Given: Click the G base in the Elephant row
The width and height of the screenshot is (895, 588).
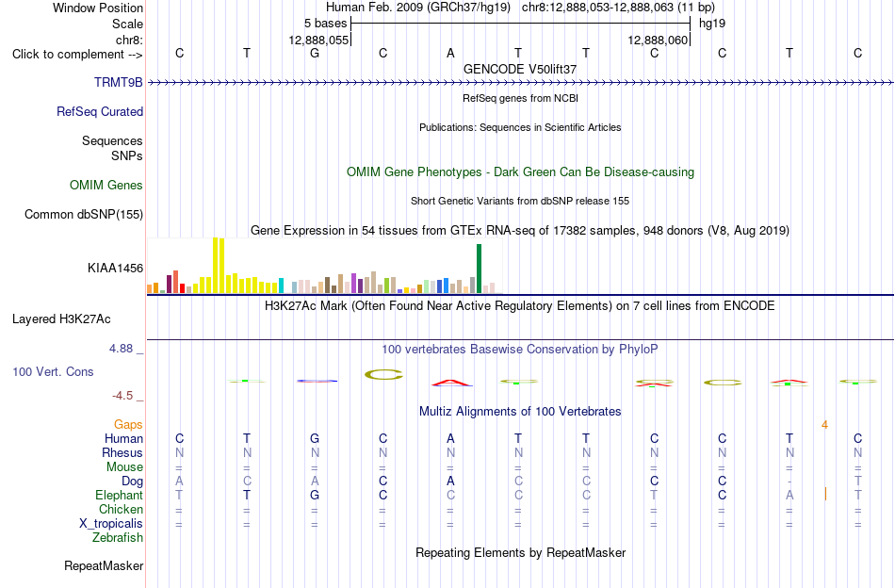Looking at the screenshot, I should (x=315, y=495).
